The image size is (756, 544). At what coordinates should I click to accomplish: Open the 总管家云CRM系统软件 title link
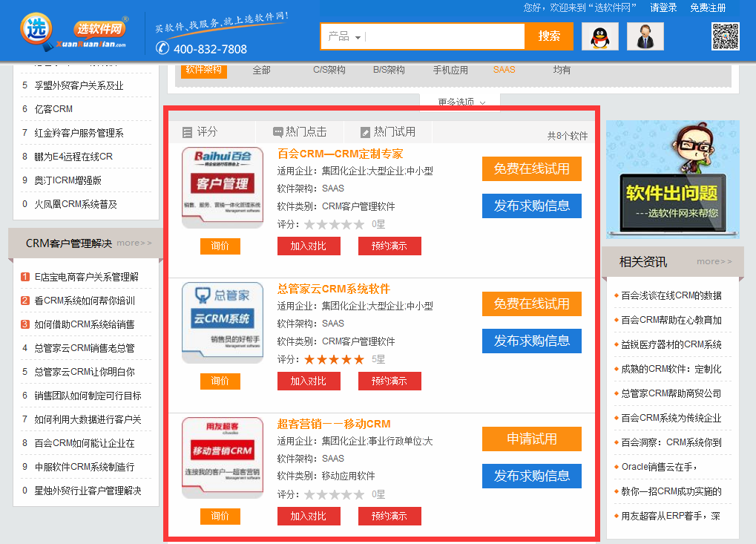[x=334, y=289]
